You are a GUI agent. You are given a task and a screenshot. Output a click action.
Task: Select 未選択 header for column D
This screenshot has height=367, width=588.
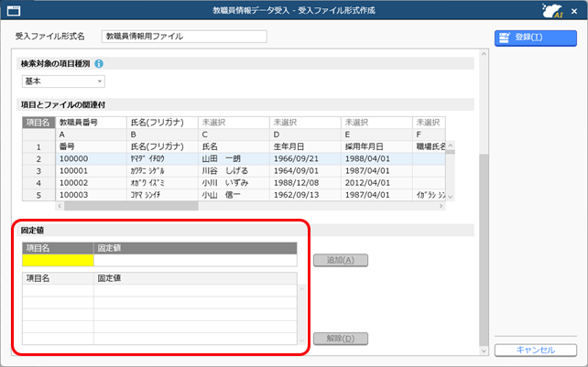(305, 123)
